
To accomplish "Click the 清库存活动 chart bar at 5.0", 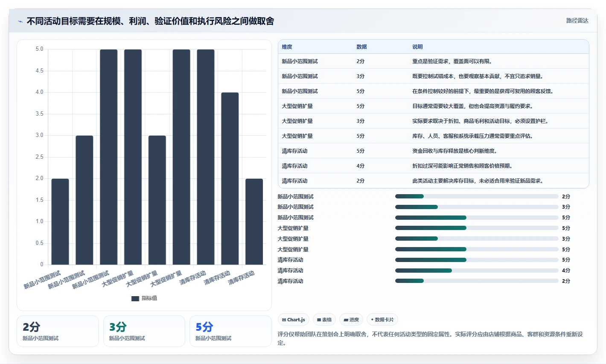I will coord(206,157).
